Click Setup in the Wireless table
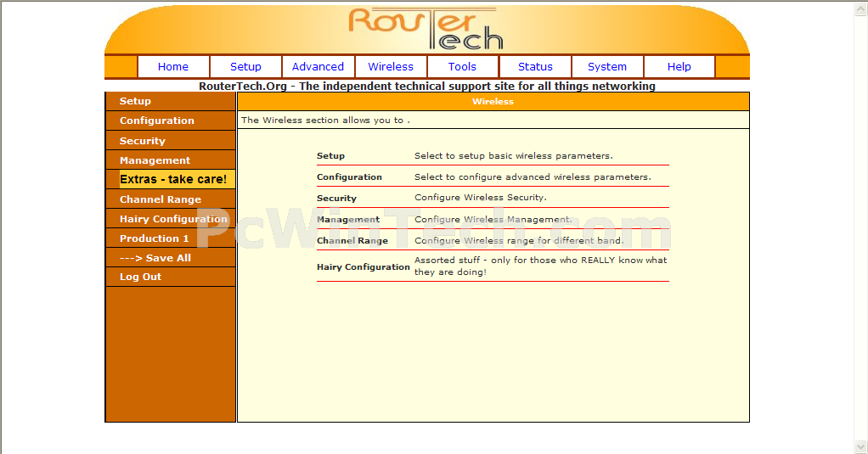Screen dimensions: 868x454 pyautogui.click(x=330, y=156)
